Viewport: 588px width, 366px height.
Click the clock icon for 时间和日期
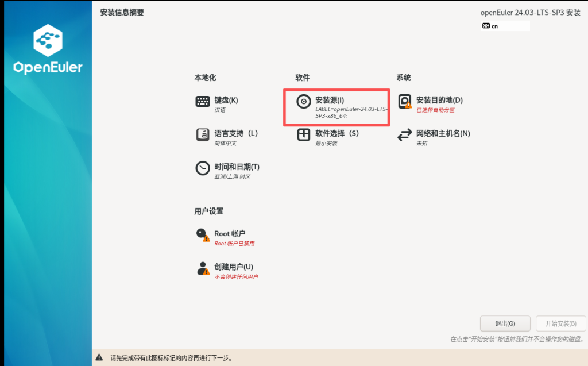[203, 168]
